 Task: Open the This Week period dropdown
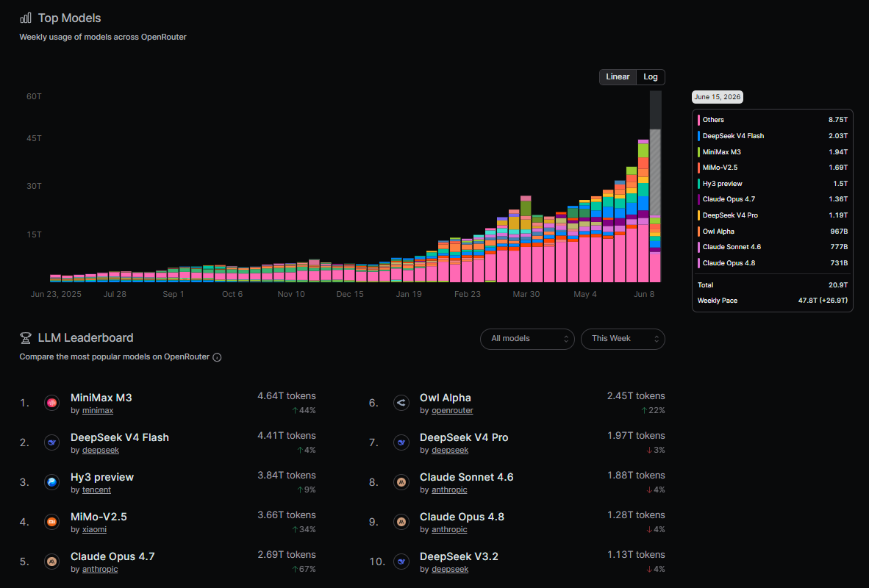pyautogui.click(x=623, y=339)
